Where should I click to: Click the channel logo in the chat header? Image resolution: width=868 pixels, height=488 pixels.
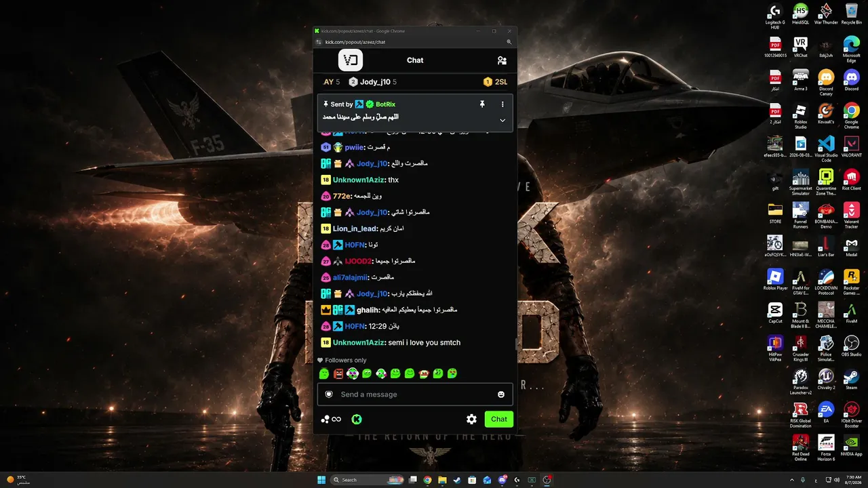pyautogui.click(x=351, y=60)
